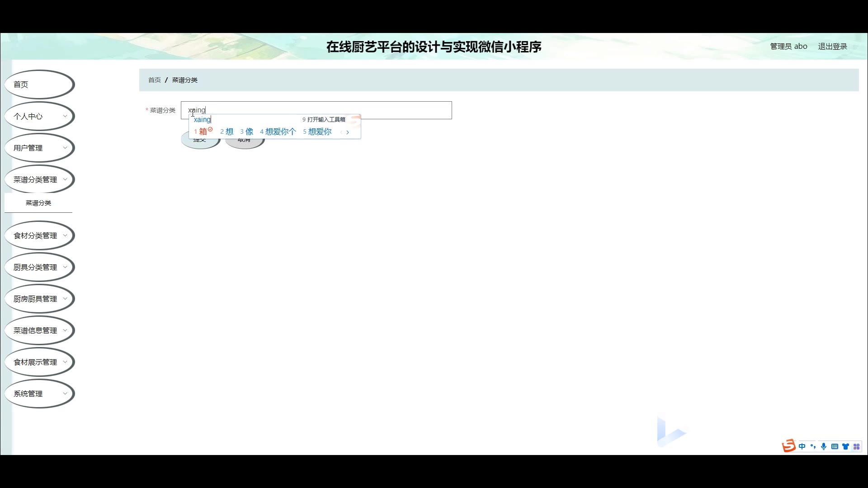Click 首页 in the breadcrumb

pyautogui.click(x=155, y=80)
